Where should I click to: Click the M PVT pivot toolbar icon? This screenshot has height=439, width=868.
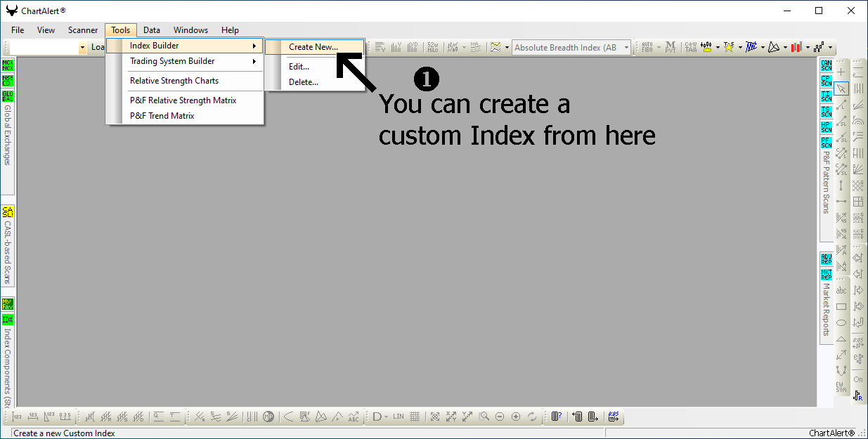(x=670, y=47)
